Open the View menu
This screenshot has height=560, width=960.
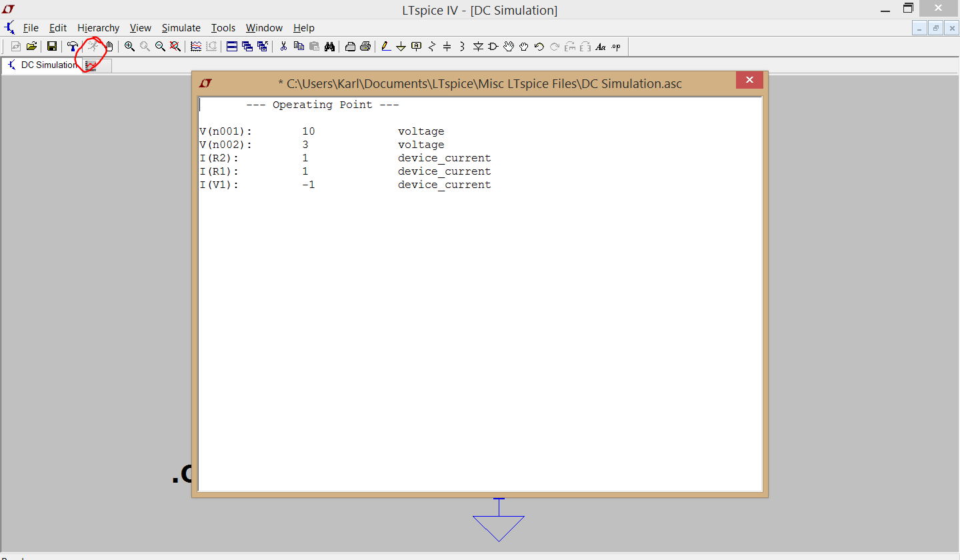(x=141, y=28)
